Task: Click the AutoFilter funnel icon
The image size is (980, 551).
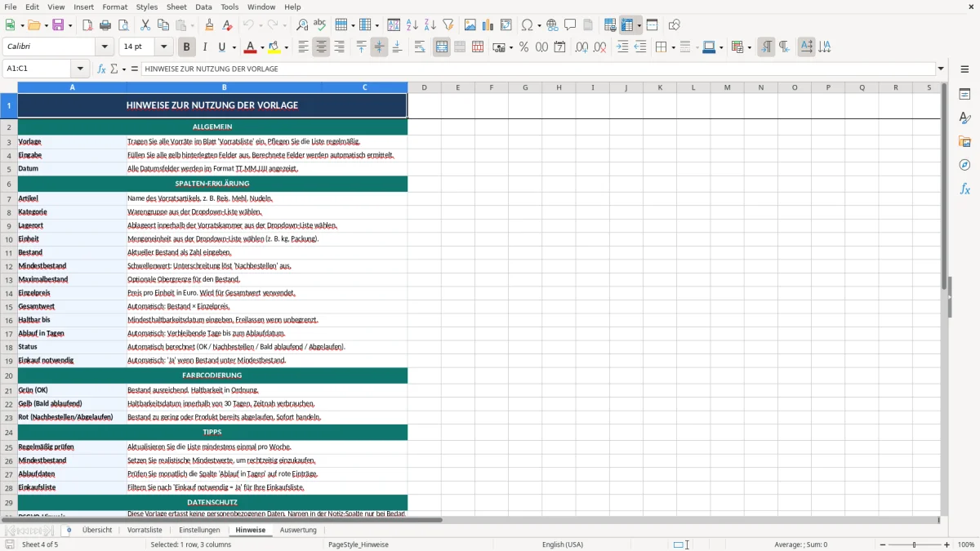Action: (x=448, y=25)
